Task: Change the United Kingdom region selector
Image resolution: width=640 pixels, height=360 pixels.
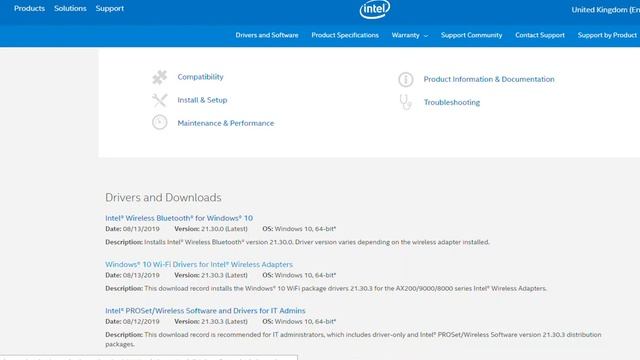Action: [606, 10]
